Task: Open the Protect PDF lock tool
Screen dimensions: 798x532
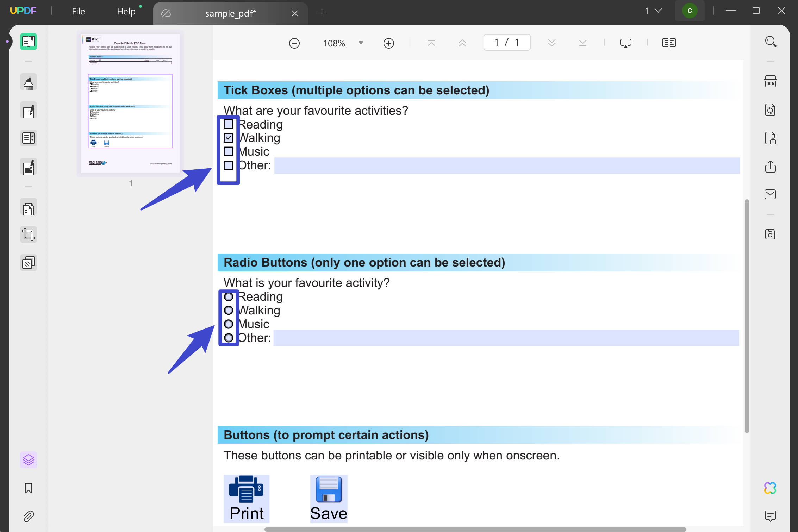Action: (x=771, y=138)
